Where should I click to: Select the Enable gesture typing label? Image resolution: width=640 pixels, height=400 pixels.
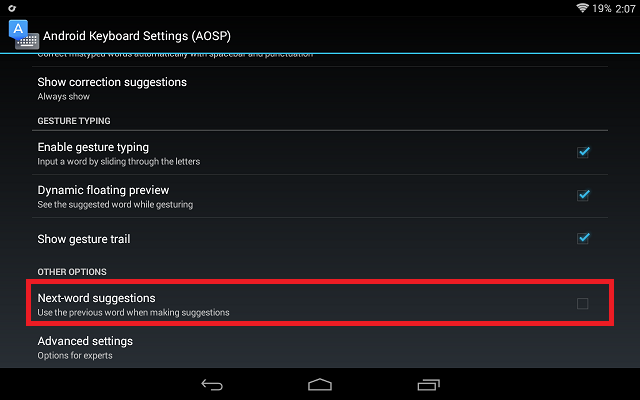(x=93, y=147)
